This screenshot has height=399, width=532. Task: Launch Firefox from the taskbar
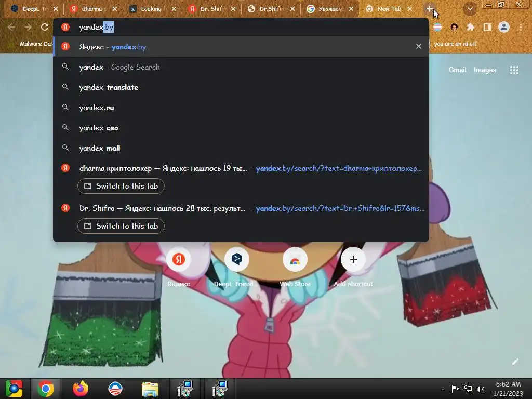(x=81, y=389)
